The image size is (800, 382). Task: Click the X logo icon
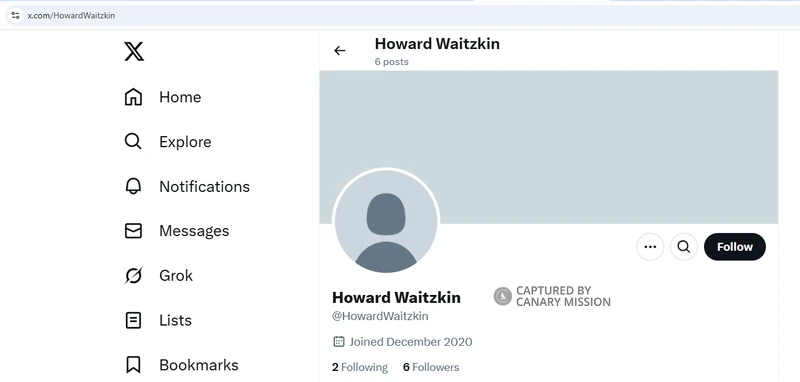(x=134, y=52)
